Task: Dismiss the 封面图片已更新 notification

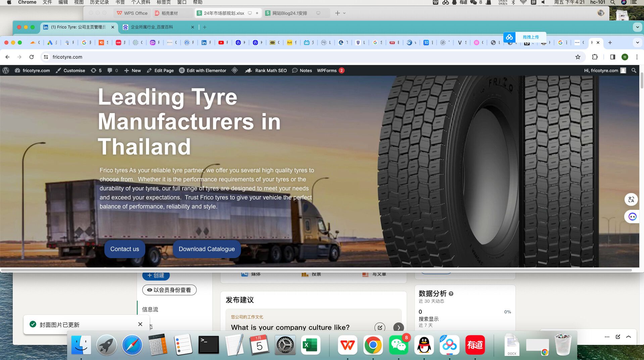Action: (x=140, y=324)
